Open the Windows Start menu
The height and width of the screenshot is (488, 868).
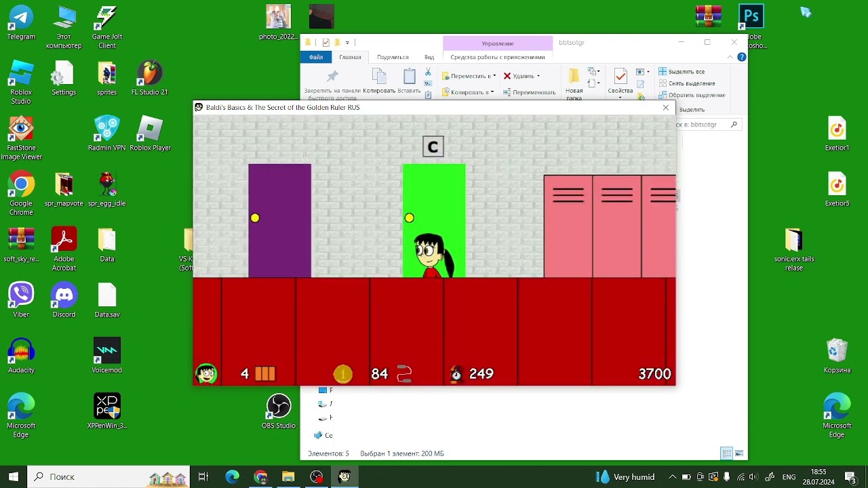pos(14,476)
